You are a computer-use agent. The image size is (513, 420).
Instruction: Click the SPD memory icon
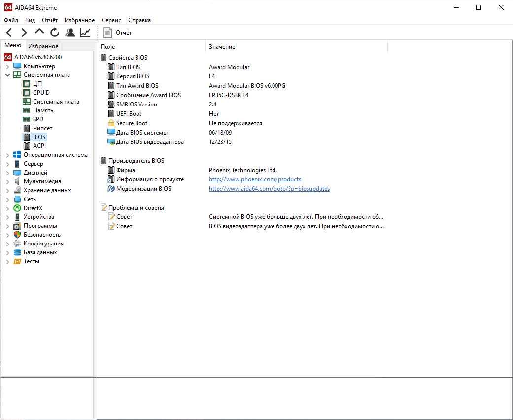pos(27,119)
